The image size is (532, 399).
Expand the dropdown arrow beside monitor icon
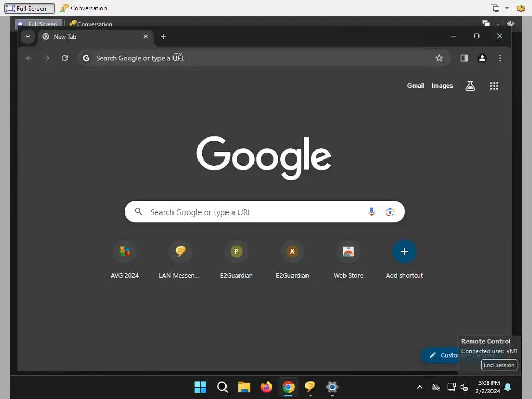[507, 8]
